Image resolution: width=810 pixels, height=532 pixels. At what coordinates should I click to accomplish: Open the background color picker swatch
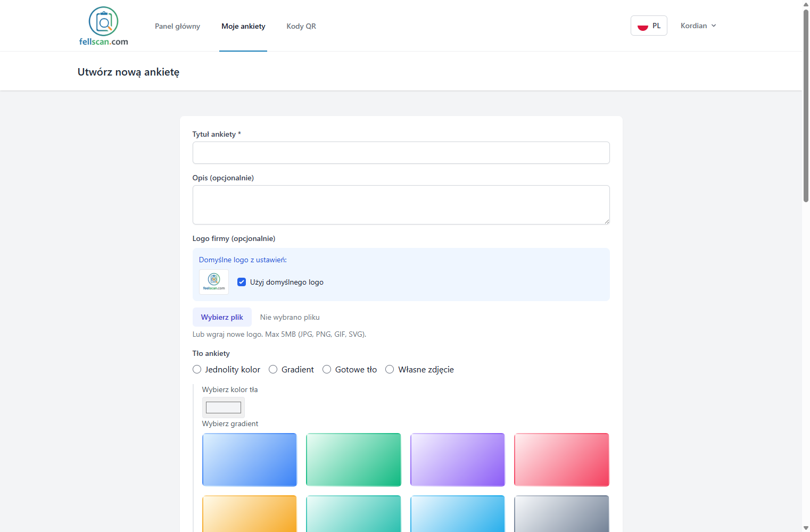(224, 408)
